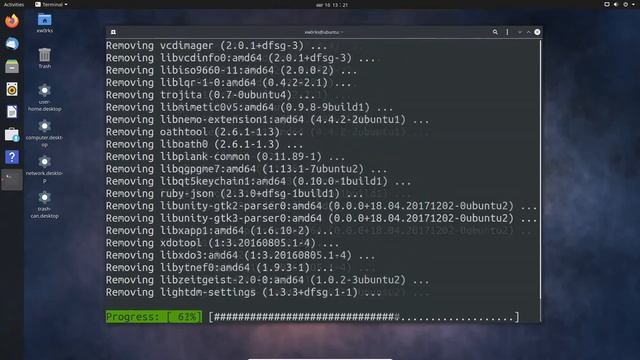Click the 'Removing libytnef0:amd64' line
This screenshot has width=640, height=360.
(x=220, y=267)
